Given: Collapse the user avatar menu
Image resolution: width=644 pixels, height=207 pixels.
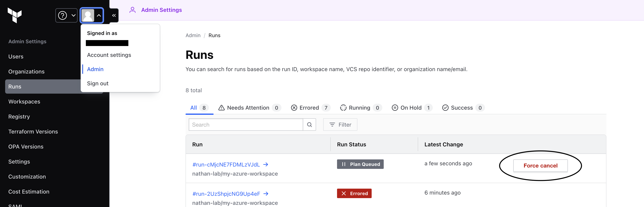Looking at the screenshot, I should coord(92,15).
